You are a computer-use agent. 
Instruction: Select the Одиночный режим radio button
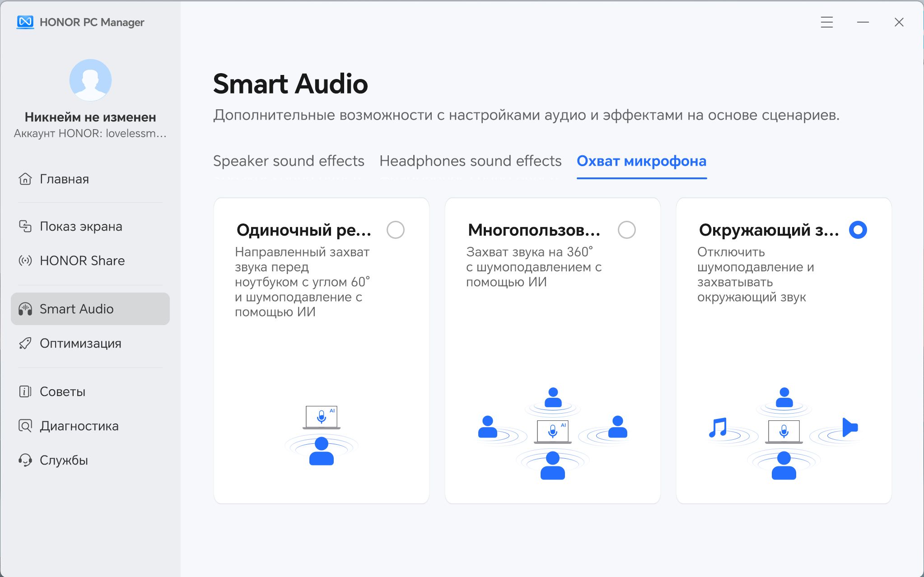click(396, 230)
